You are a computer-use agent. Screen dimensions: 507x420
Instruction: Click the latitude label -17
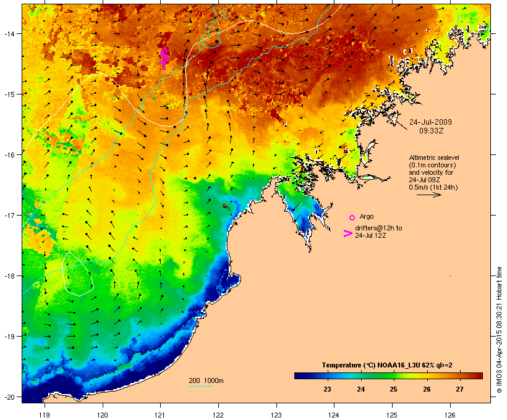tap(9, 215)
